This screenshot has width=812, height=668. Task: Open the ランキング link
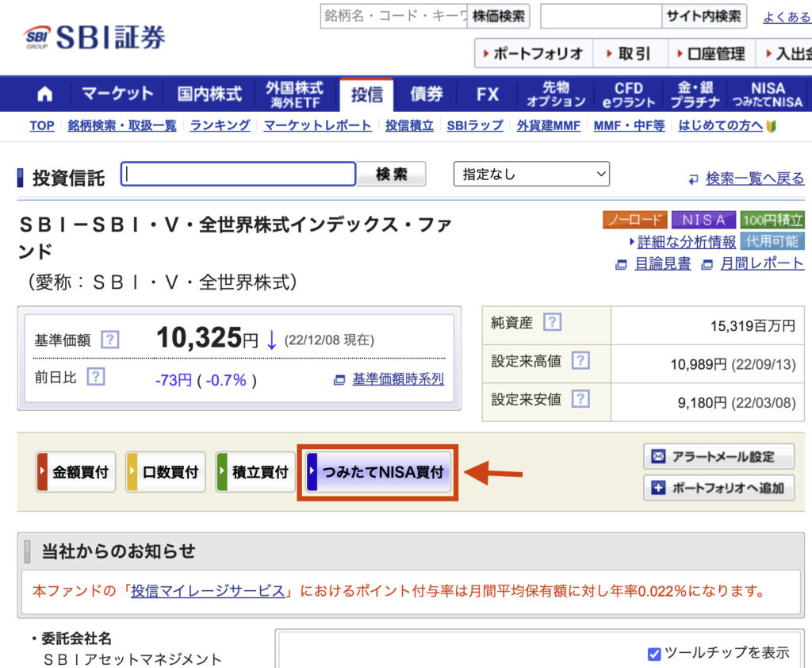[x=220, y=126]
